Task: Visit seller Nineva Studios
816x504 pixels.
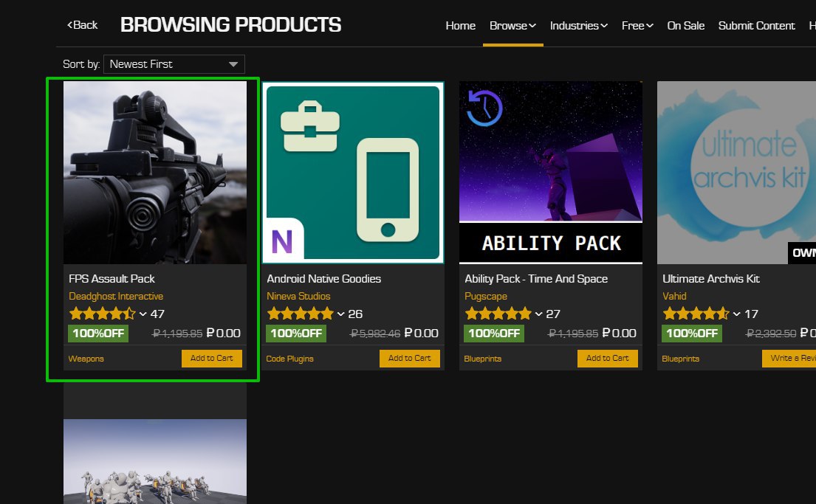Action: click(x=299, y=296)
